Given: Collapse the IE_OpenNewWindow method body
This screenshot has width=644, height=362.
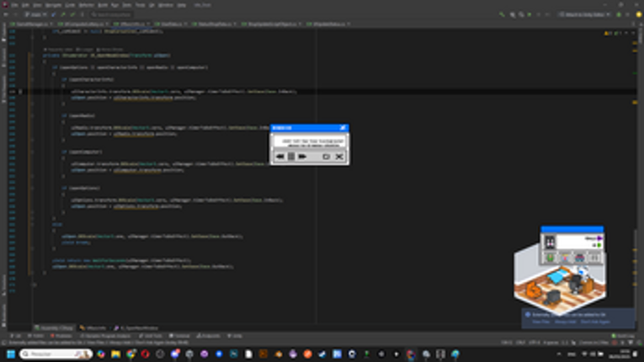Looking at the screenshot, I should tap(33, 56).
